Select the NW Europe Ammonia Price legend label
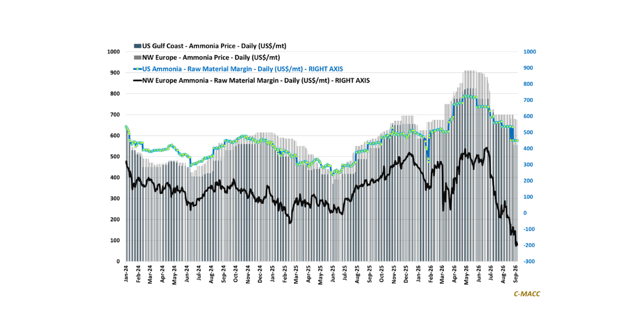 pos(210,57)
